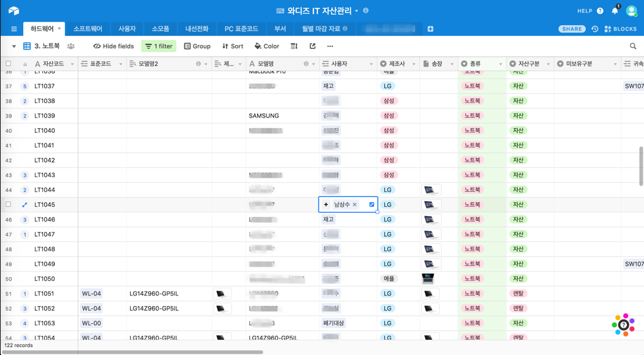Expand the 하드웨어 tab dropdown arrow
644x355 pixels.
coord(60,29)
